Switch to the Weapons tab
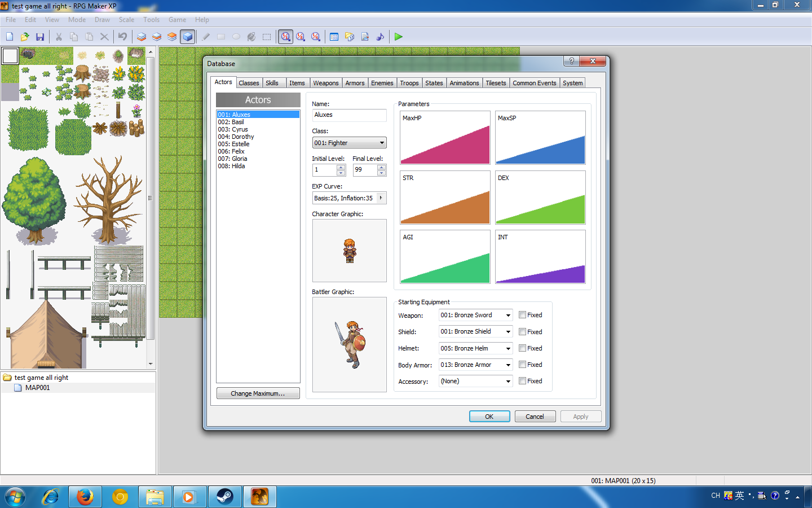The width and height of the screenshot is (812, 508). [x=326, y=83]
